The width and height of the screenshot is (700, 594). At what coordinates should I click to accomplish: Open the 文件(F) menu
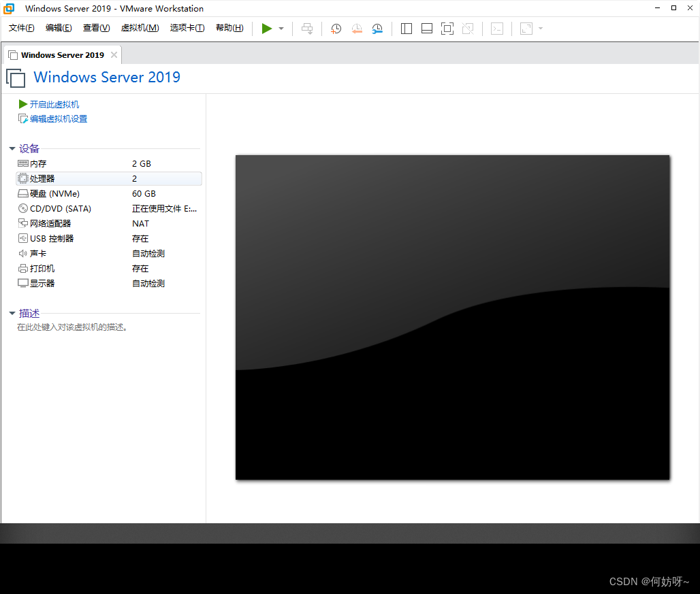click(x=21, y=28)
